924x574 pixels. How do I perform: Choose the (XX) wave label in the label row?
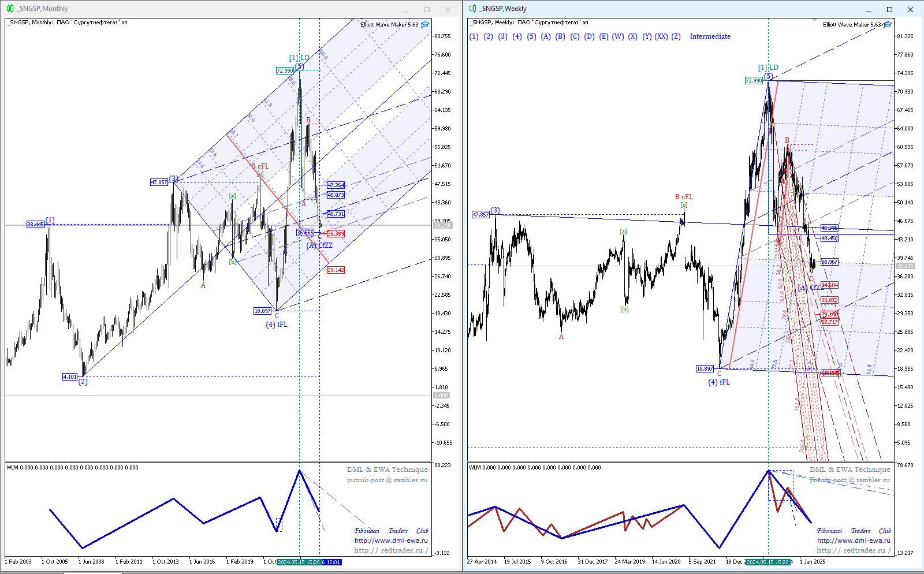[661, 36]
